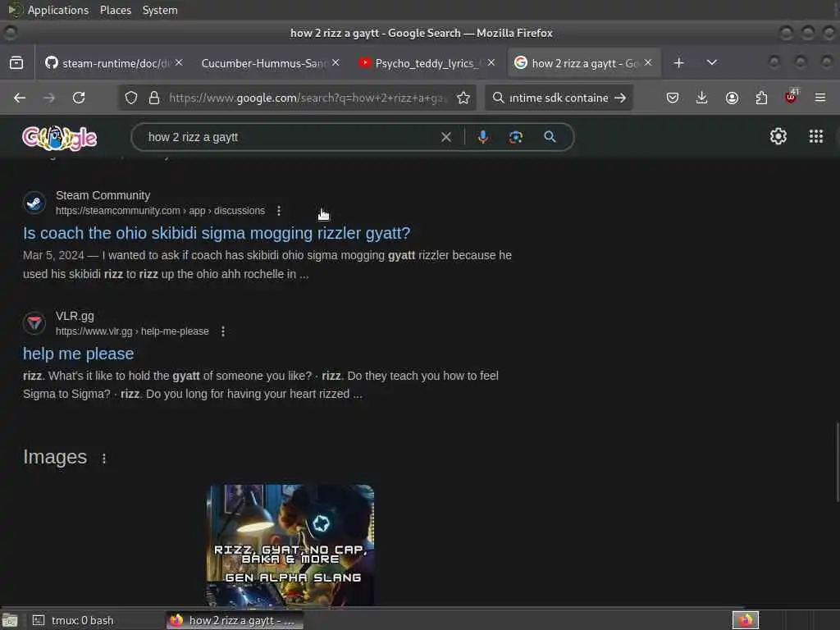Click the Steam Community favicon
The image size is (840, 630).
34,203
